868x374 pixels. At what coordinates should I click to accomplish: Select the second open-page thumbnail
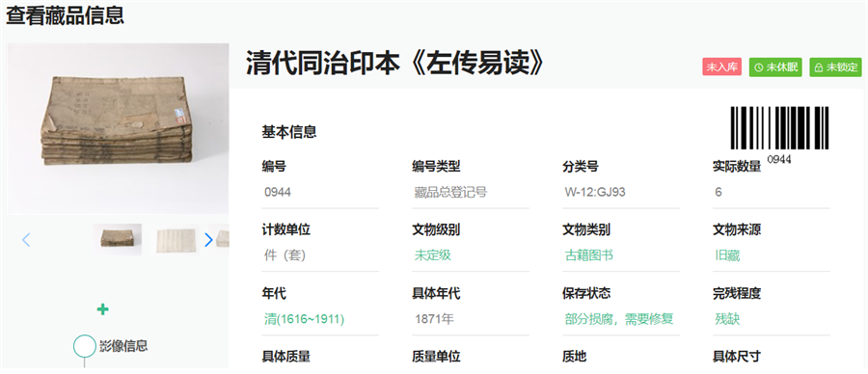click(x=176, y=240)
